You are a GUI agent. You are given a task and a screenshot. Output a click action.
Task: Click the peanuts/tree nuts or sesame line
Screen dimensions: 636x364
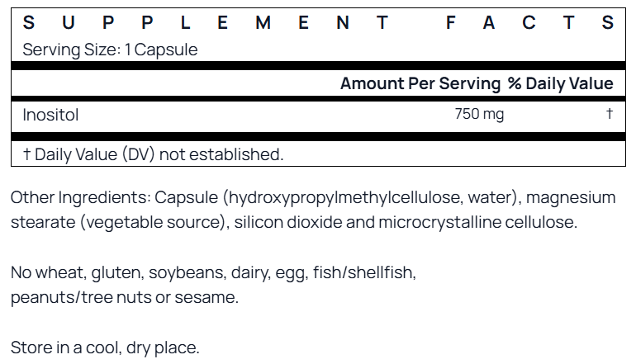tap(125, 297)
